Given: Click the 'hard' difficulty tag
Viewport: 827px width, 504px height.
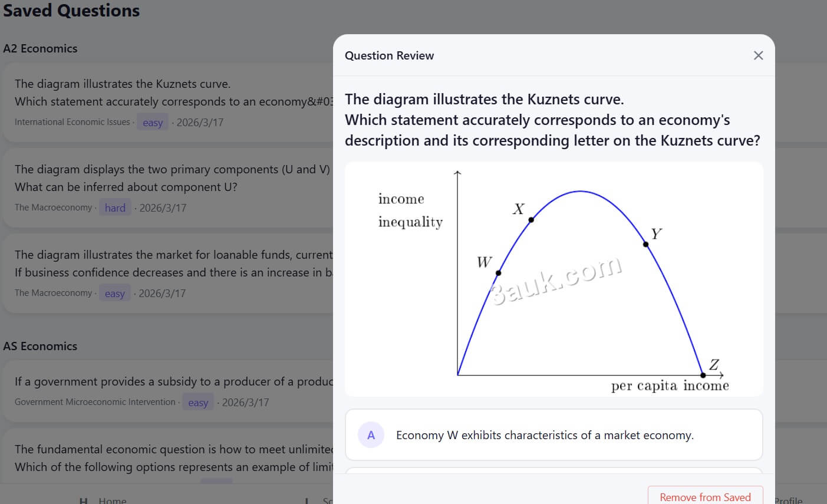Looking at the screenshot, I should (115, 207).
